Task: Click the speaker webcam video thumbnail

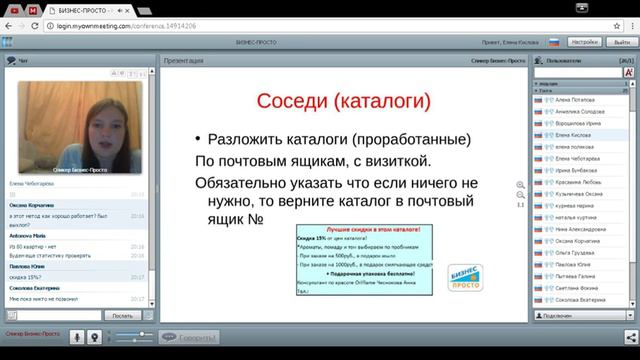Action: pyautogui.click(x=80, y=127)
